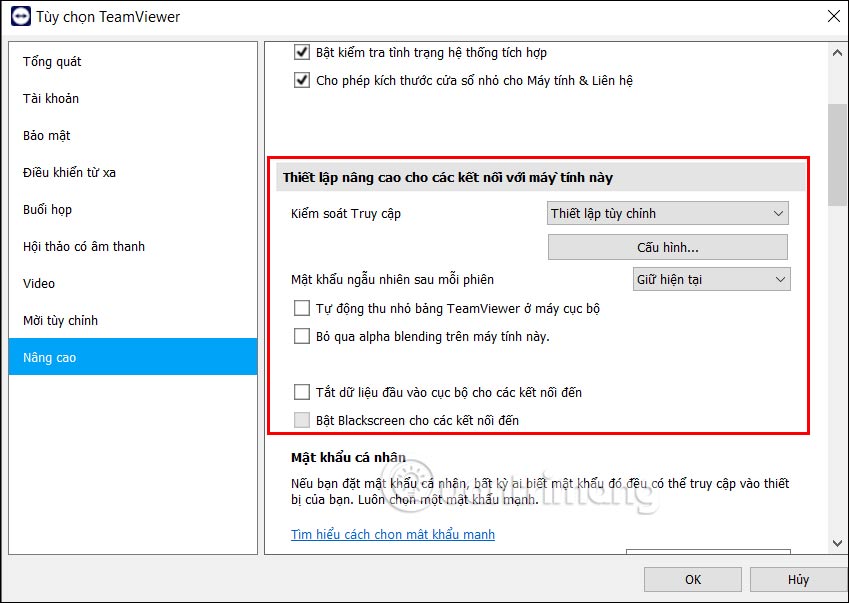Uncheck 'Cho phép kích thước cửa sổ nhỏ'
The image size is (849, 603).
[x=301, y=80]
